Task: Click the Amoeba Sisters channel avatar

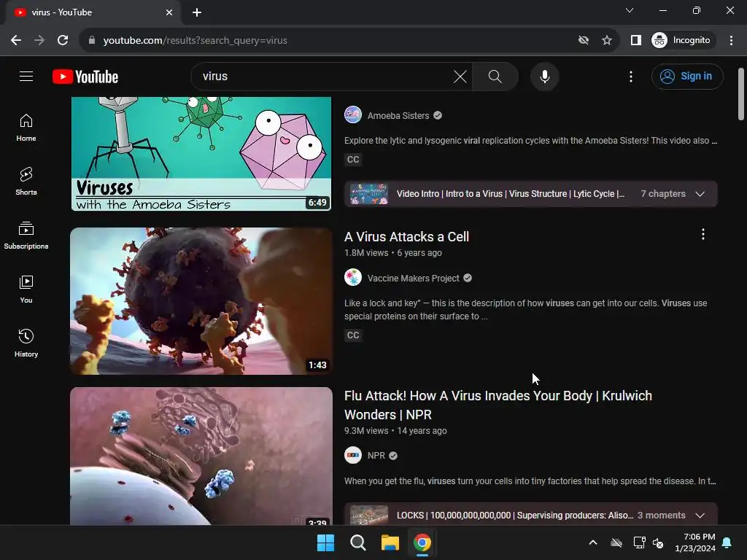Action: pos(353,114)
